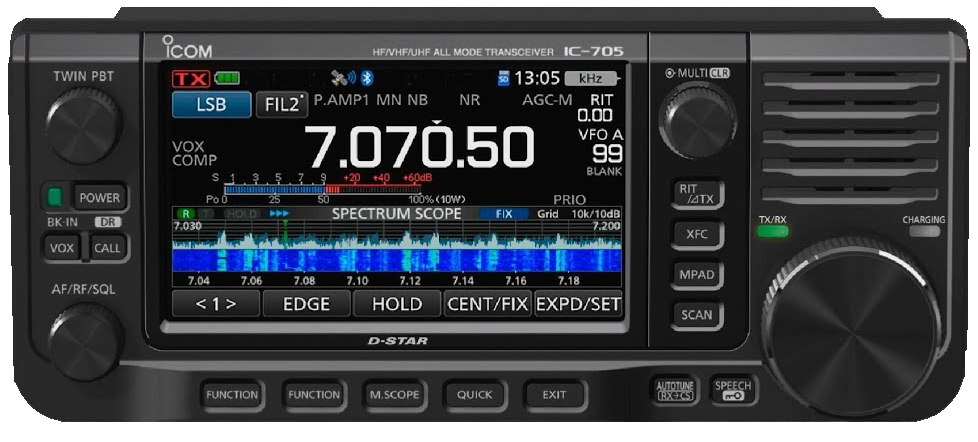Tap the AGC-M setting indicator
This screenshot has height=442, width=978.
pyautogui.click(x=547, y=100)
